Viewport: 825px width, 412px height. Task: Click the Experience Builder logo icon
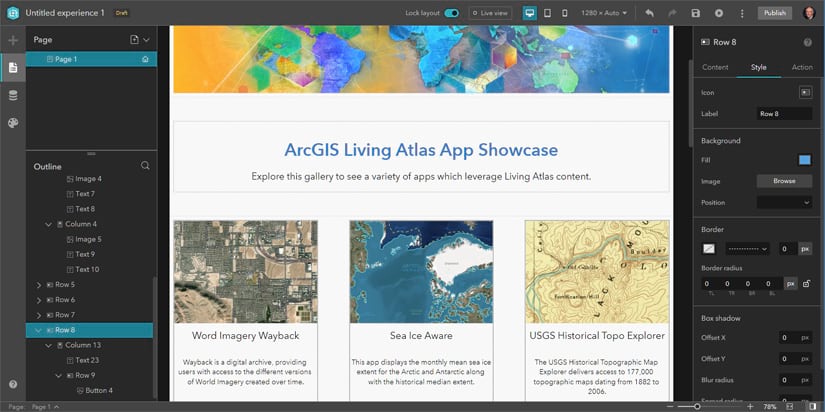[x=13, y=13]
